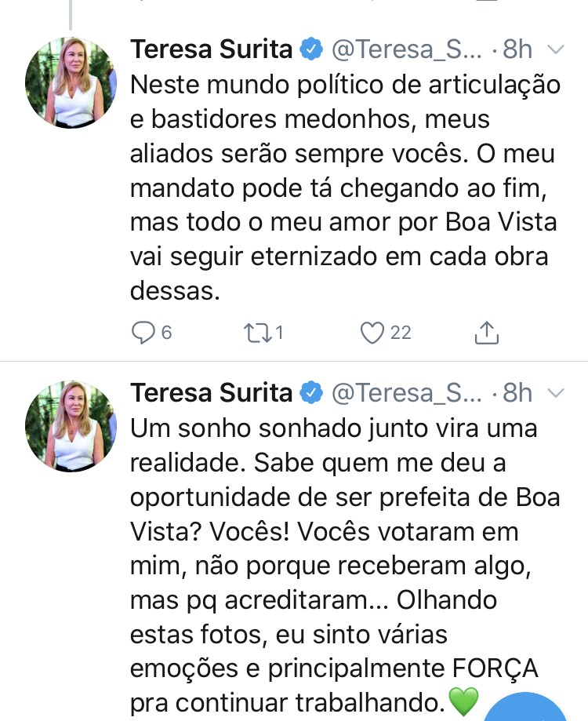Visit Teresa Surita's name link on the second tweet
Image resolution: width=588 pixels, height=721 pixels.
pos(212,392)
